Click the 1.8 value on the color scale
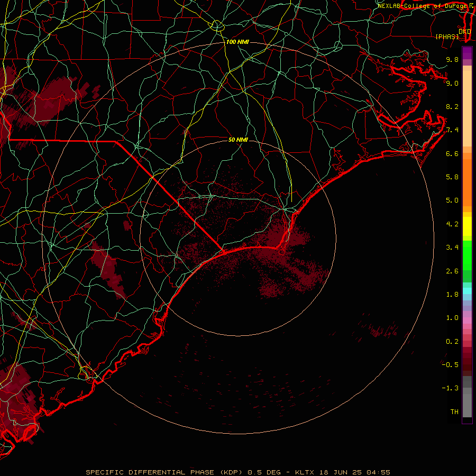This screenshot has height=476, width=476. [452, 295]
